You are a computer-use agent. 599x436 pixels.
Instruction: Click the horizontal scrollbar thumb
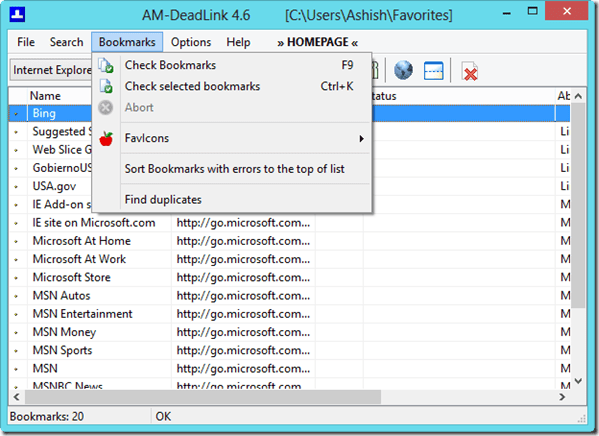[x=203, y=397]
